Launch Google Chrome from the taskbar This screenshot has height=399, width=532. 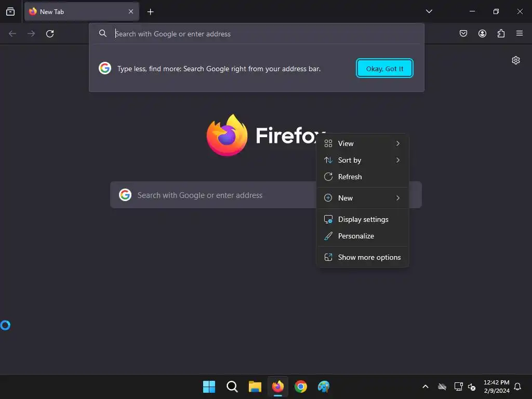click(301, 387)
